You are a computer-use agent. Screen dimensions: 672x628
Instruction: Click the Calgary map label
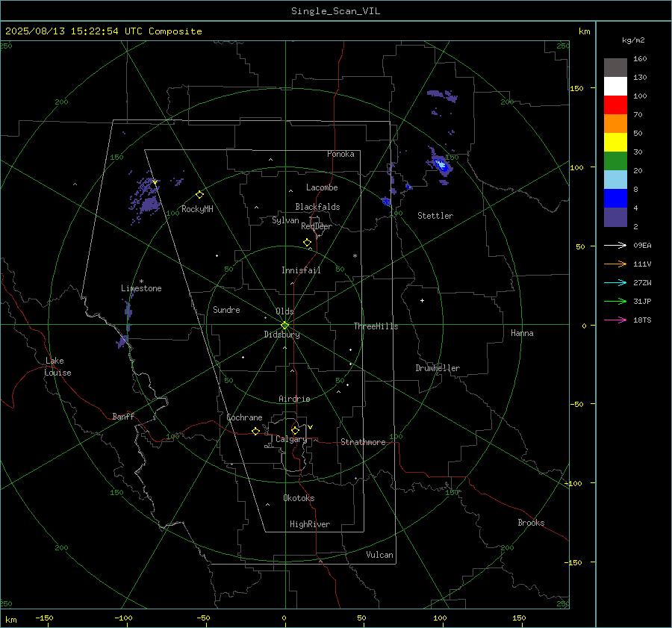pyautogui.click(x=291, y=439)
